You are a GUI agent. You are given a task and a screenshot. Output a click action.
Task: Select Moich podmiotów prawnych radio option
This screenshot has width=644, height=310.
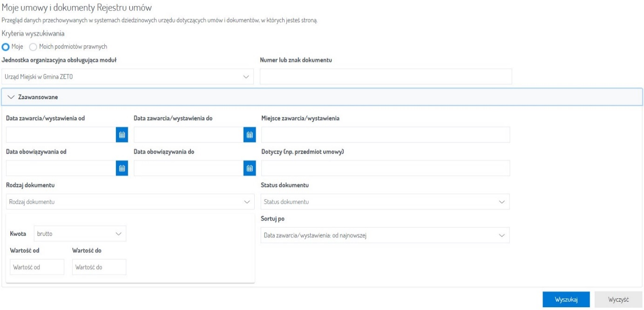pyautogui.click(x=33, y=47)
